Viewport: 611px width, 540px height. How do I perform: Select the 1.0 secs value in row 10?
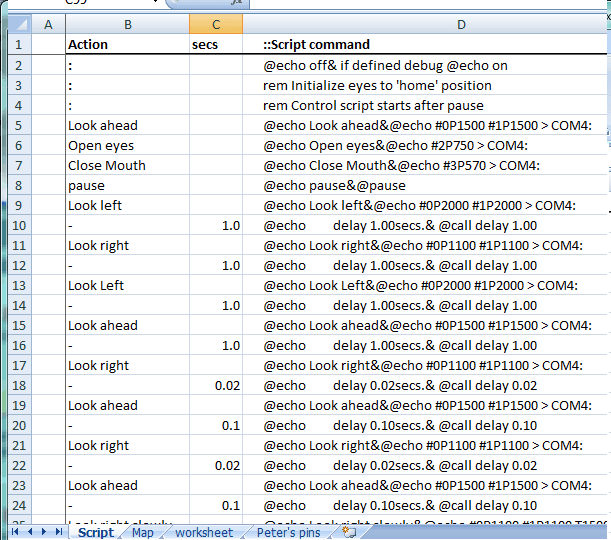(216, 225)
